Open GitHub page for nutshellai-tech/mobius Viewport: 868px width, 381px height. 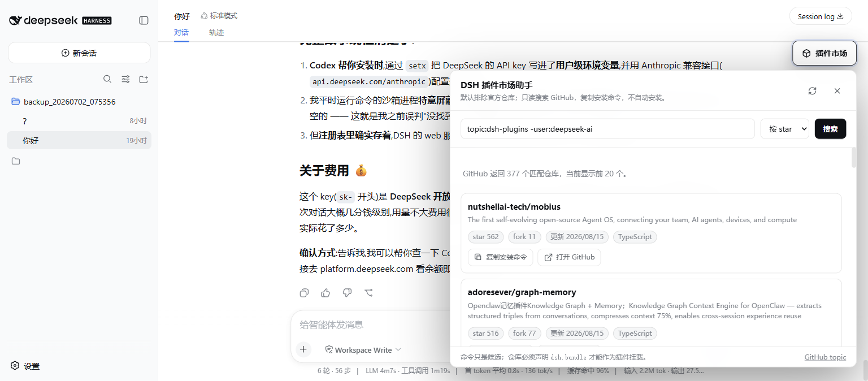coord(569,257)
